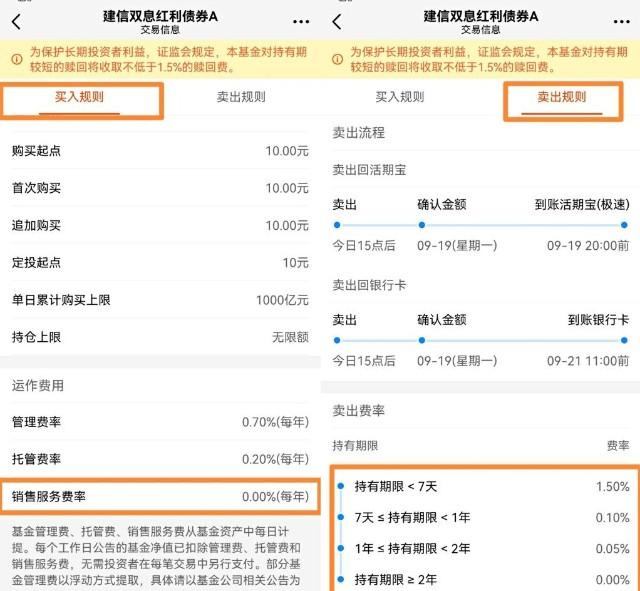
Task: Click the 托管费率 value 0.20%(每年)
Action: click(x=276, y=459)
